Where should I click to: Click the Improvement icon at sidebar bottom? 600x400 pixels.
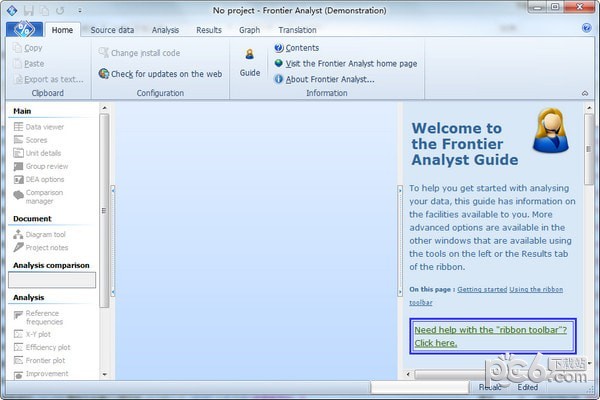coord(18,375)
